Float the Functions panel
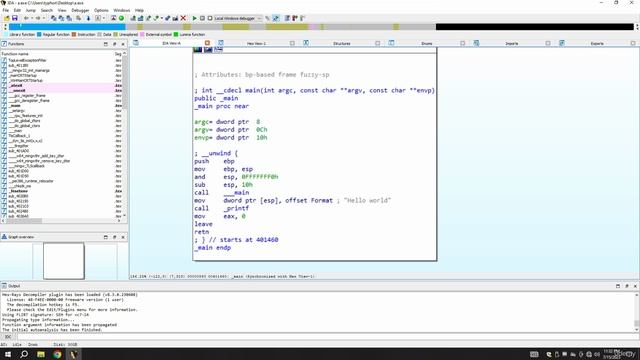 click(115, 44)
